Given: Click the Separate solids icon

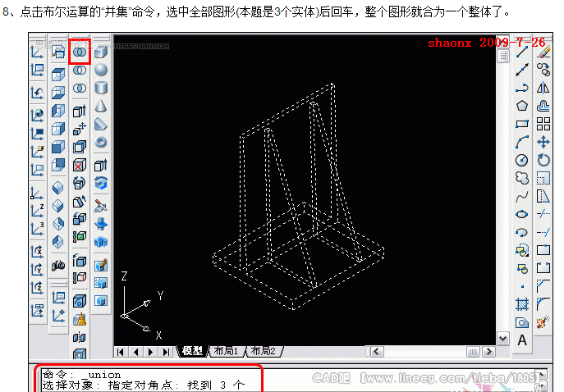Looking at the screenshot, I should click(x=80, y=337).
